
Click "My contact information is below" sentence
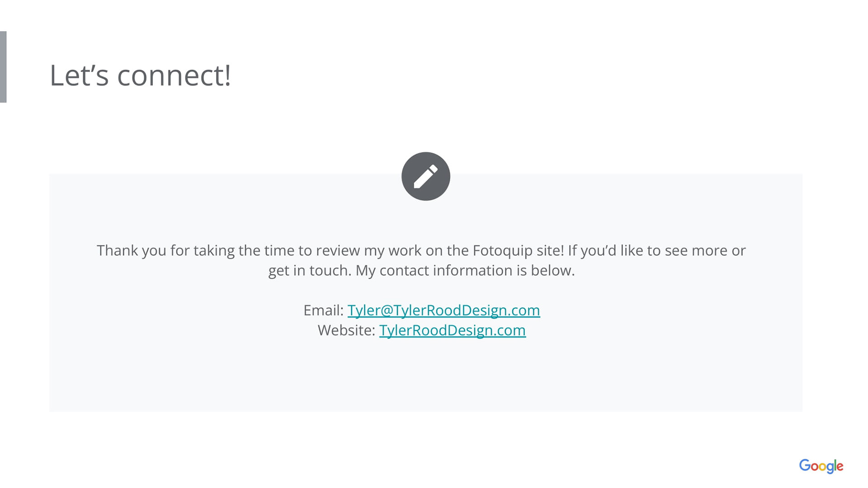(465, 270)
